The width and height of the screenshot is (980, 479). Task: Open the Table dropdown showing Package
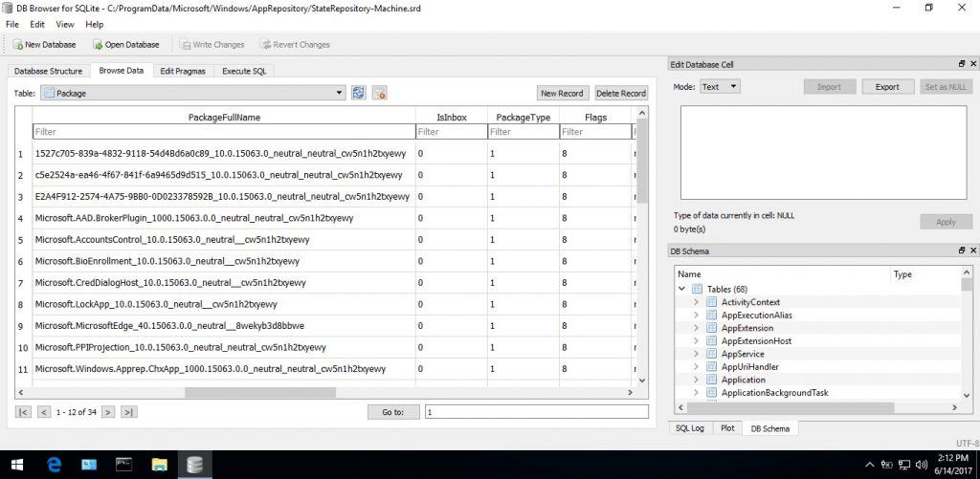point(193,93)
